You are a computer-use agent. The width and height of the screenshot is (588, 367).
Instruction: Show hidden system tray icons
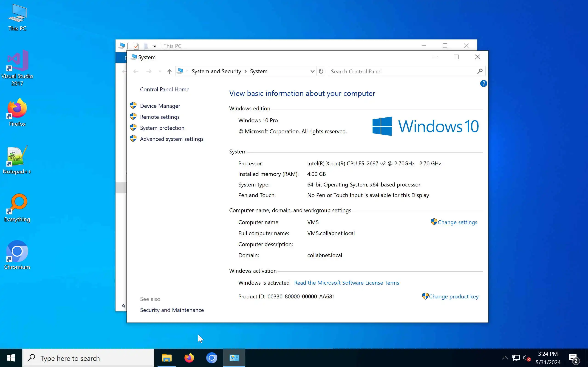point(505,358)
